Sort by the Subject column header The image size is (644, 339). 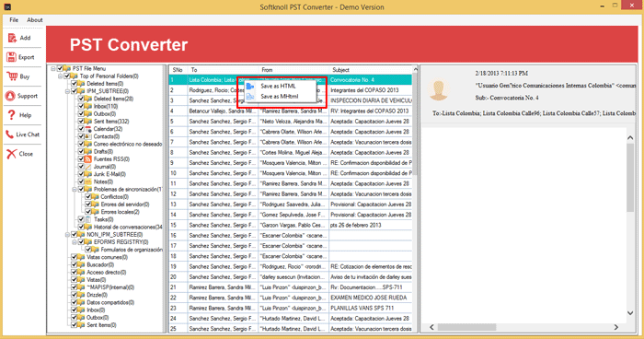click(371, 70)
